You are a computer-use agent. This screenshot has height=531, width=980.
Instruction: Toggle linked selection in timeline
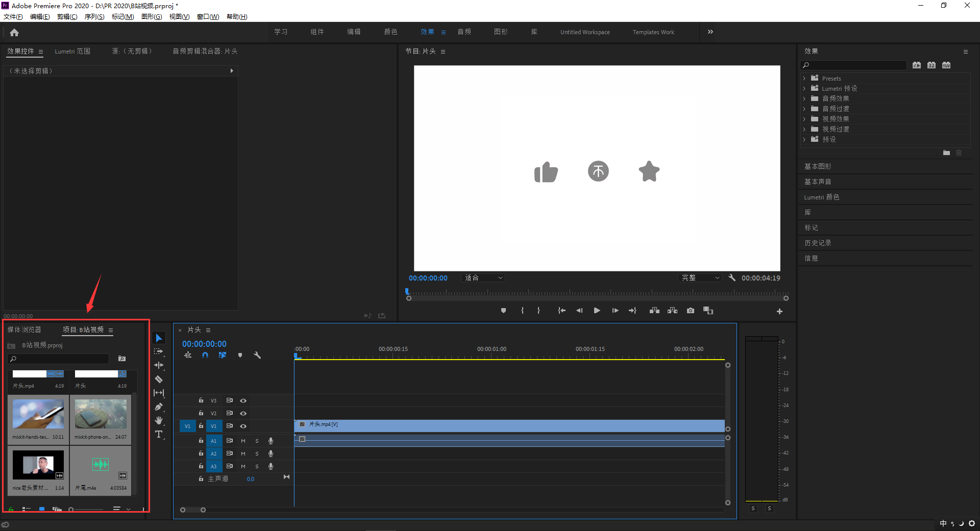tap(223, 355)
